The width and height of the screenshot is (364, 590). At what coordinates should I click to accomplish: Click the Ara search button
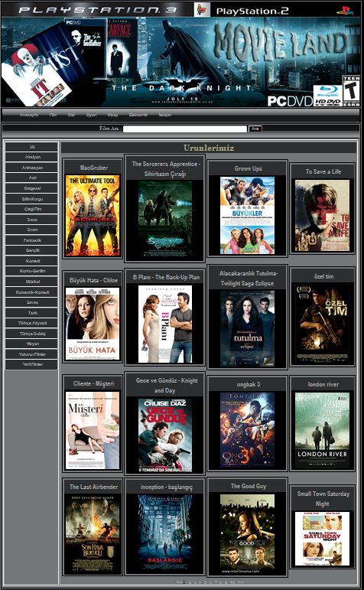[x=255, y=129]
